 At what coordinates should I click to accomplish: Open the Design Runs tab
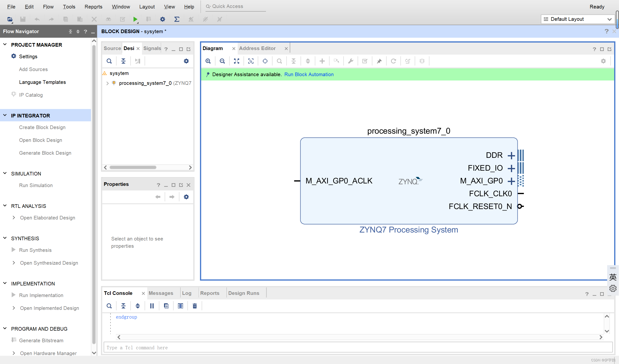[244, 293]
